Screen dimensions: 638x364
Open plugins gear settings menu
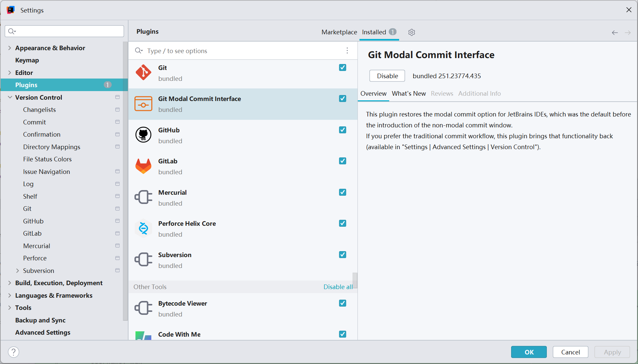tap(411, 32)
